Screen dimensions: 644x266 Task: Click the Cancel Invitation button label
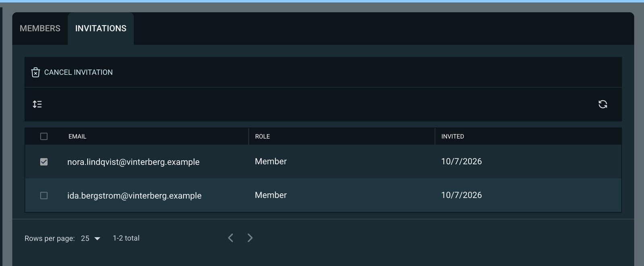point(78,72)
